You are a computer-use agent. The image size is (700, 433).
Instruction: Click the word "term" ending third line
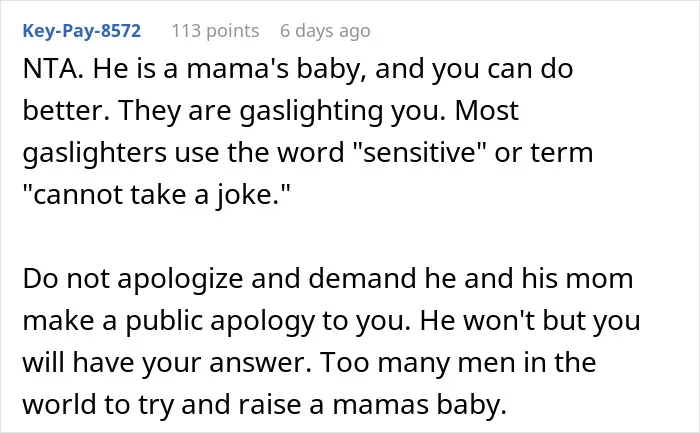tap(561, 153)
